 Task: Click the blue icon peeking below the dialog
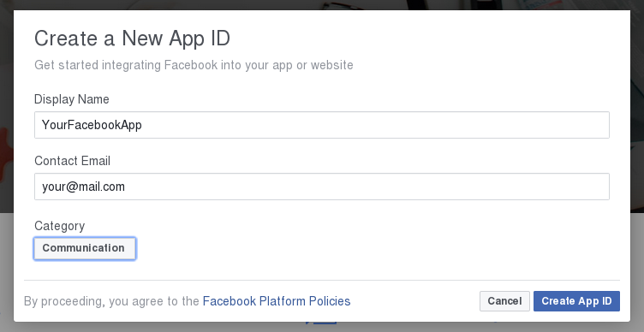321,323
